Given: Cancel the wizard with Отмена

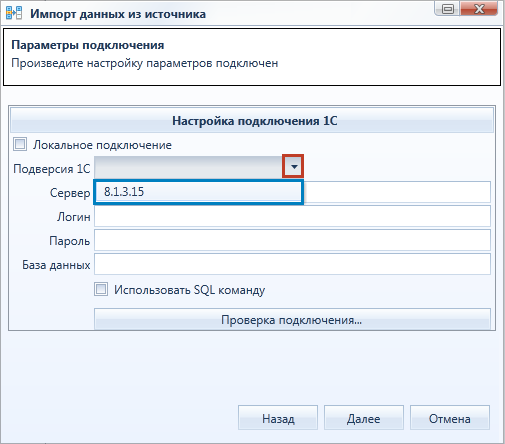Looking at the screenshot, I should (x=450, y=418).
